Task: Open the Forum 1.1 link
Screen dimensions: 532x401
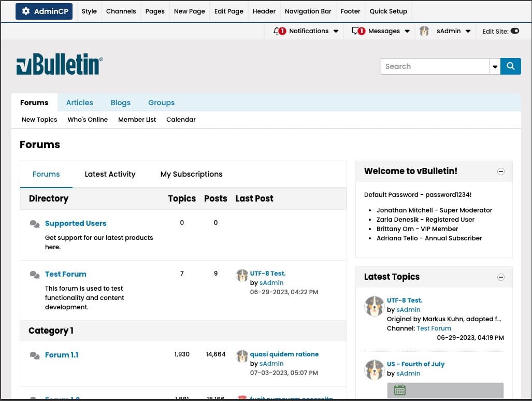Action: coord(62,355)
